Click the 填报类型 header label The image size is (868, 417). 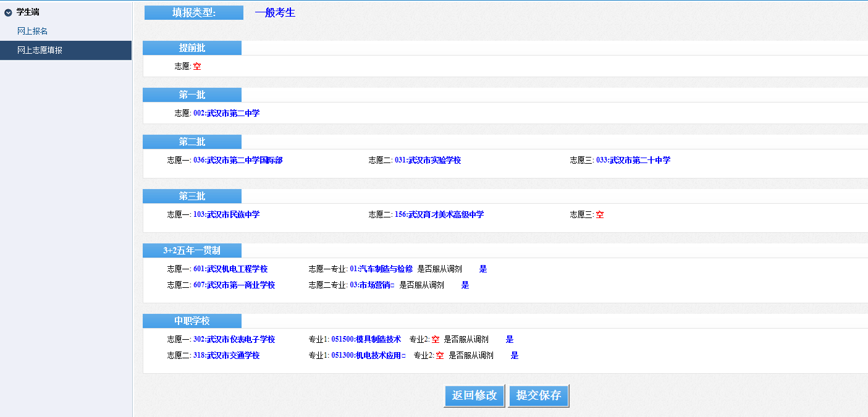pyautogui.click(x=193, y=12)
